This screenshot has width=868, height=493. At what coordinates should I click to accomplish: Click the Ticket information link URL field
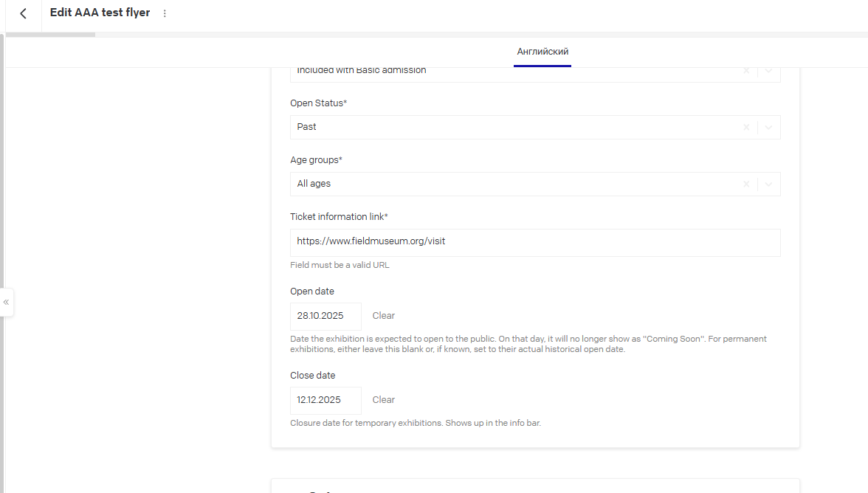point(534,242)
